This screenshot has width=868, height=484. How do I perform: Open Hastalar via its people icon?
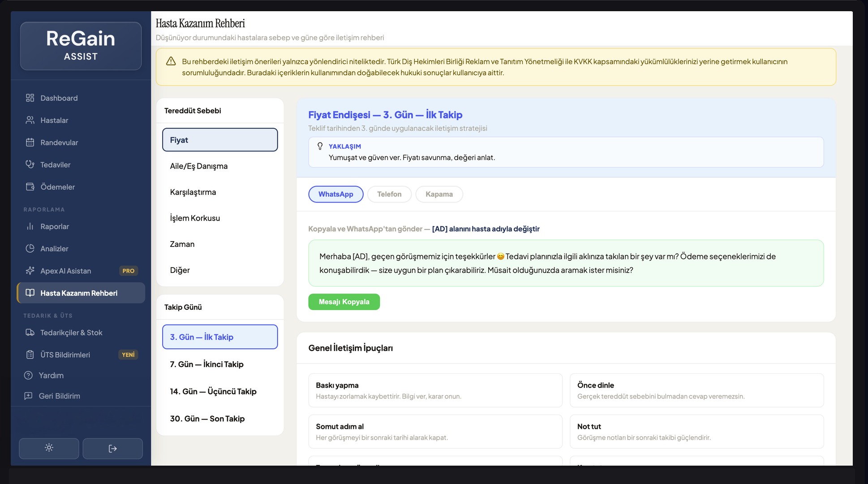pyautogui.click(x=30, y=120)
